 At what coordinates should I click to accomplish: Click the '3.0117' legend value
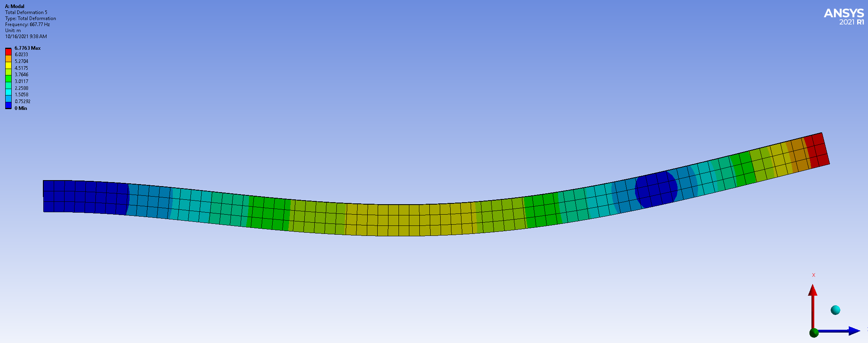tap(21, 81)
